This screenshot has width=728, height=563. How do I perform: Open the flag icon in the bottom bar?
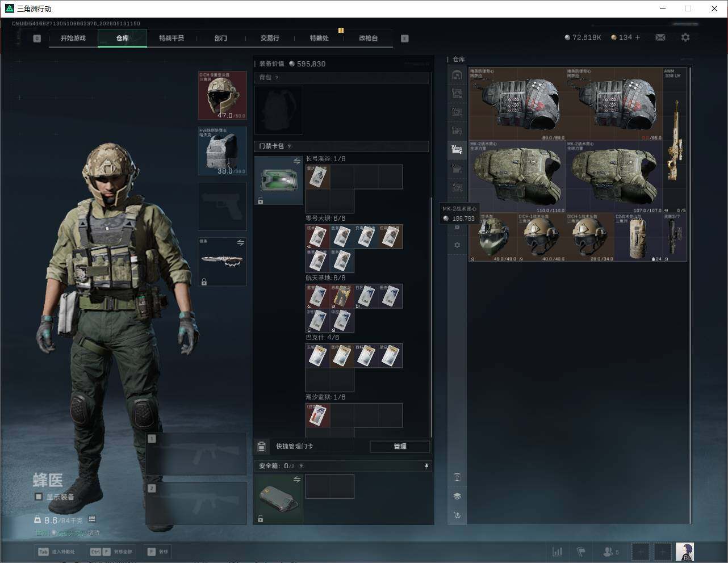[581, 552]
